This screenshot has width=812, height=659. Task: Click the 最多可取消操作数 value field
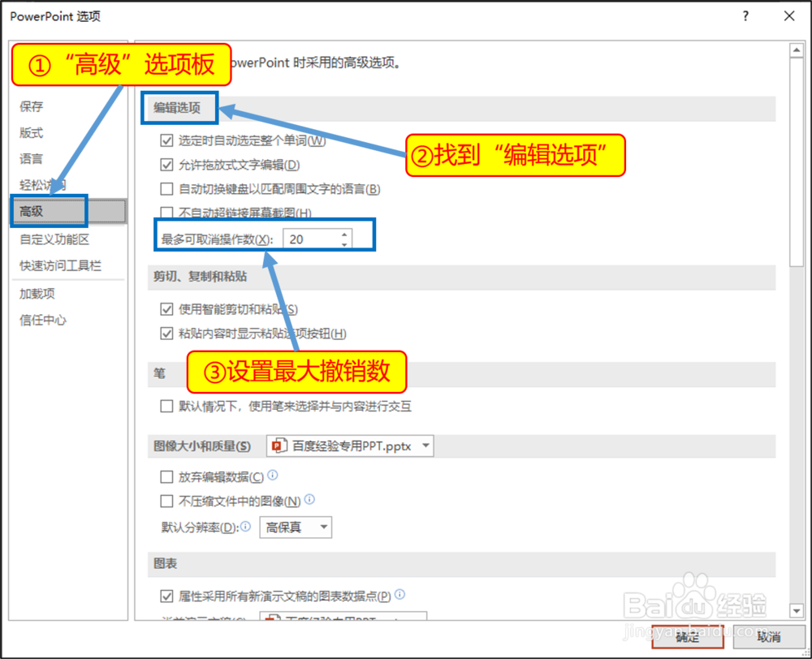[311, 239]
